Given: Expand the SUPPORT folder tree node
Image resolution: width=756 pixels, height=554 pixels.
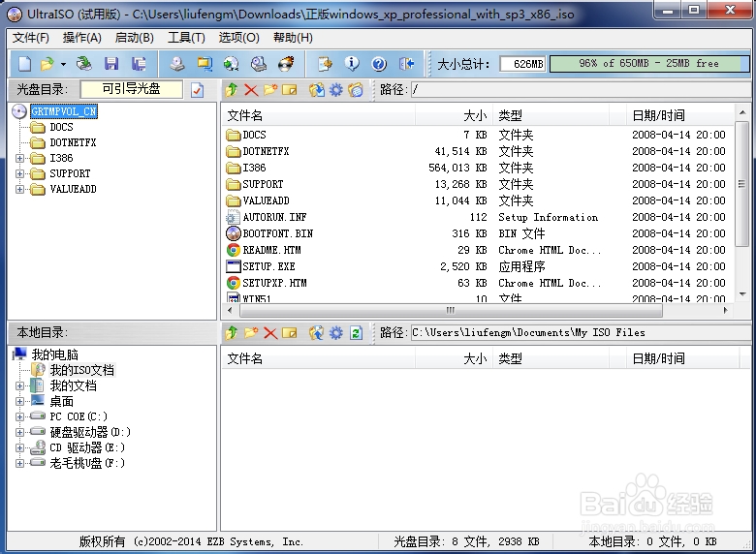Looking at the screenshot, I should [19, 173].
